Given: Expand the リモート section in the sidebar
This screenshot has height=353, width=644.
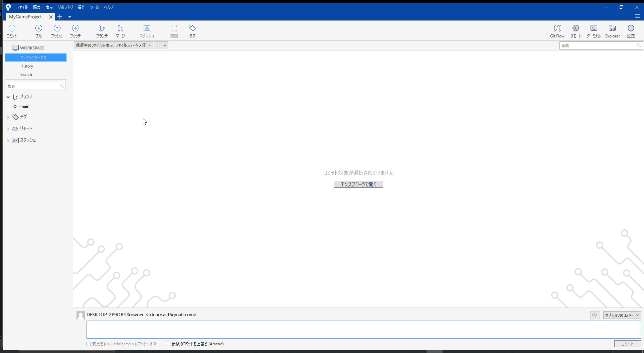Looking at the screenshot, I should tap(8, 128).
